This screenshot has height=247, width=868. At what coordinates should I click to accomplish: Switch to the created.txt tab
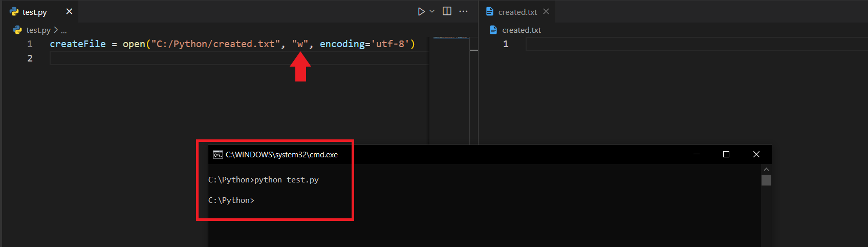tap(517, 12)
